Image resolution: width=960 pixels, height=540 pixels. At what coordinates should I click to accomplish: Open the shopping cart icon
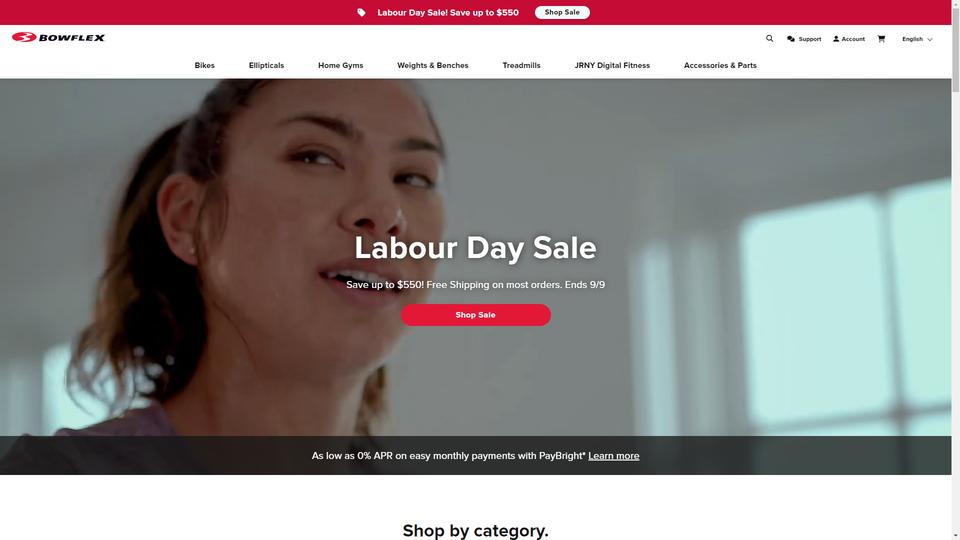coord(881,39)
